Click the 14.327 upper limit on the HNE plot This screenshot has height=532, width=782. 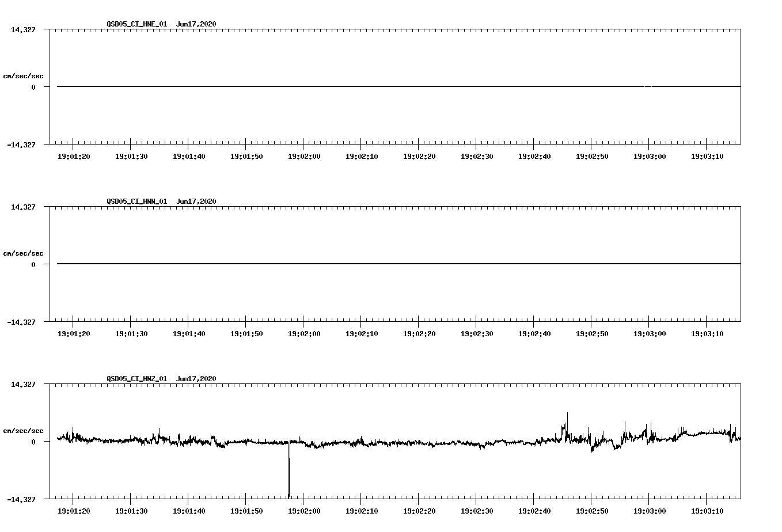click(23, 29)
